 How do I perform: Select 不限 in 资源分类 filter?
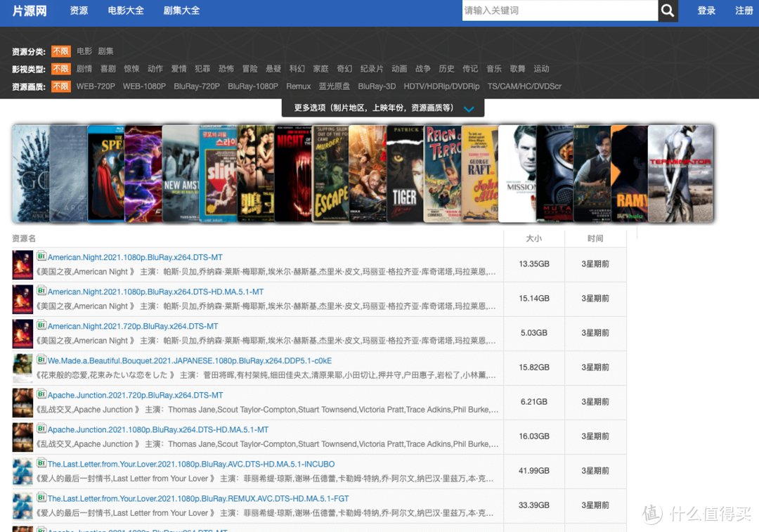click(x=61, y=51)
